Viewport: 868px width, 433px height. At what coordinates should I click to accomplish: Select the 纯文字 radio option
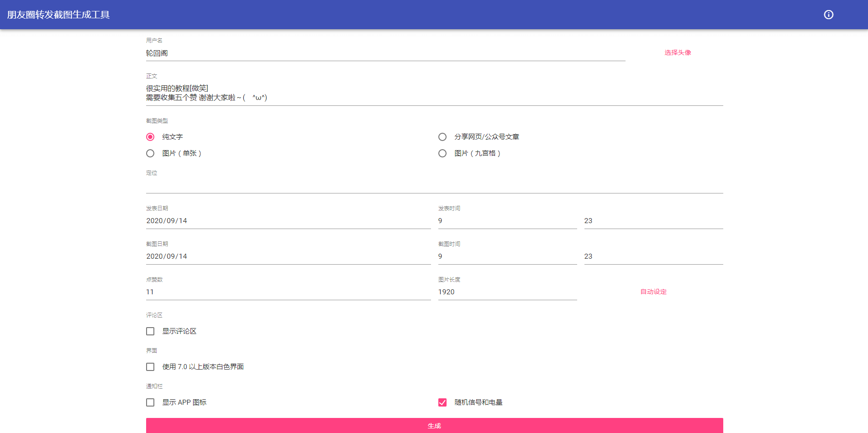(x=150, y=137)
